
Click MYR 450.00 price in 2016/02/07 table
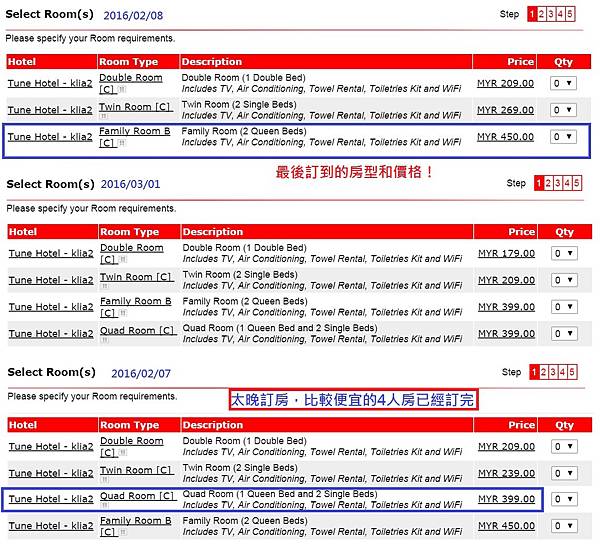507,526
